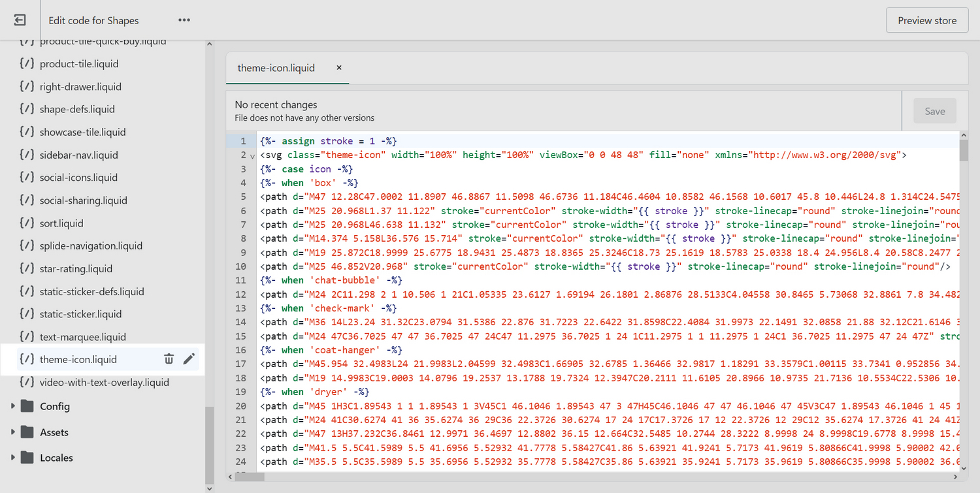Viewport: 980px width, 493px height.
Task: Open shape-defs.liquid file
Action: pos(77,109)
